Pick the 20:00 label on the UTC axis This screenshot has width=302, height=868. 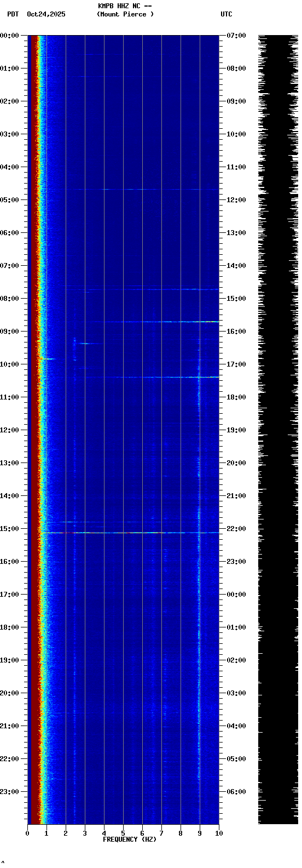236,463
